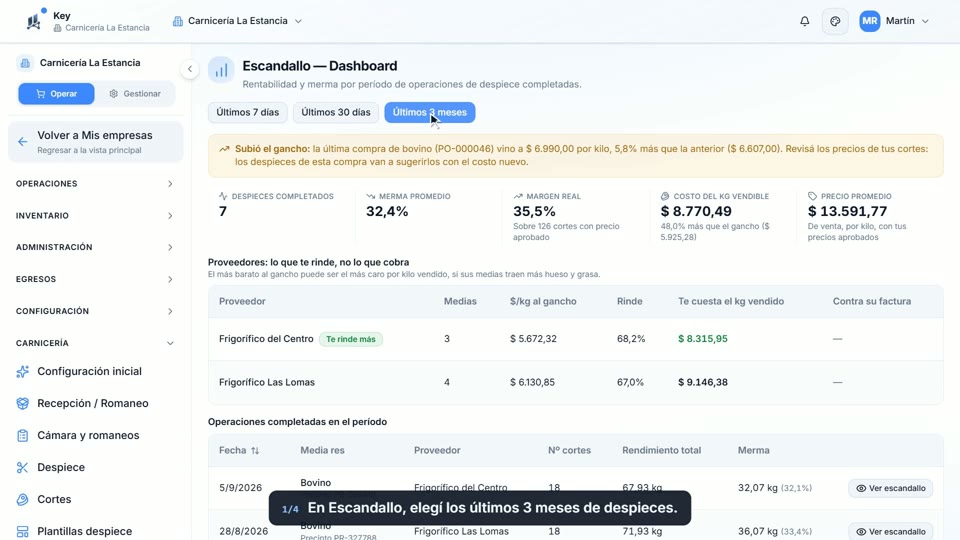This screenshot has height=540, width=960.
Task: Click the Despiece scissors icon
Action: (x=23, y=467)
